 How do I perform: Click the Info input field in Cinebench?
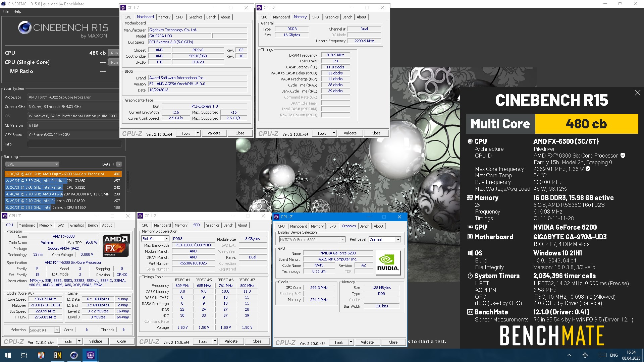74,144
